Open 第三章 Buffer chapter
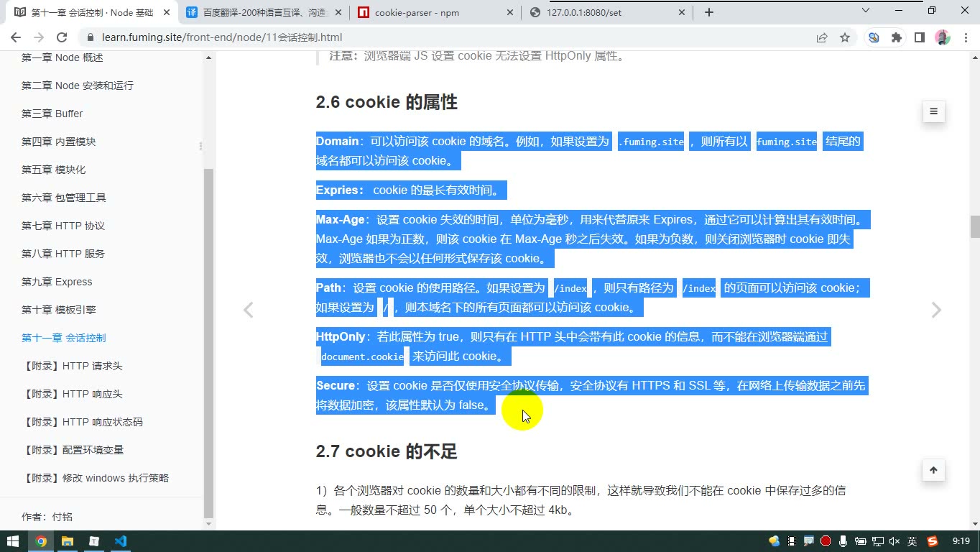 [x=52, y=114]
